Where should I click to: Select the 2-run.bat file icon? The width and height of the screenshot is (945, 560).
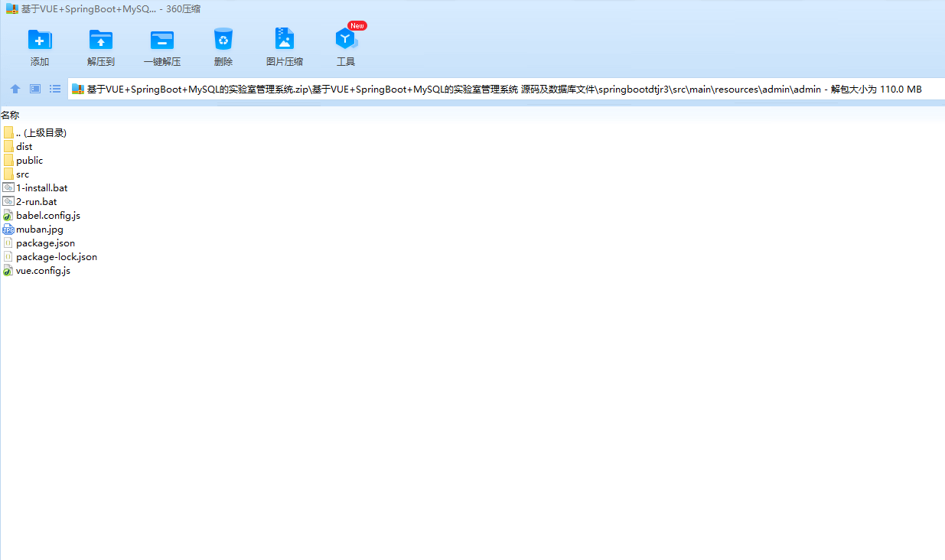[8, 201]
